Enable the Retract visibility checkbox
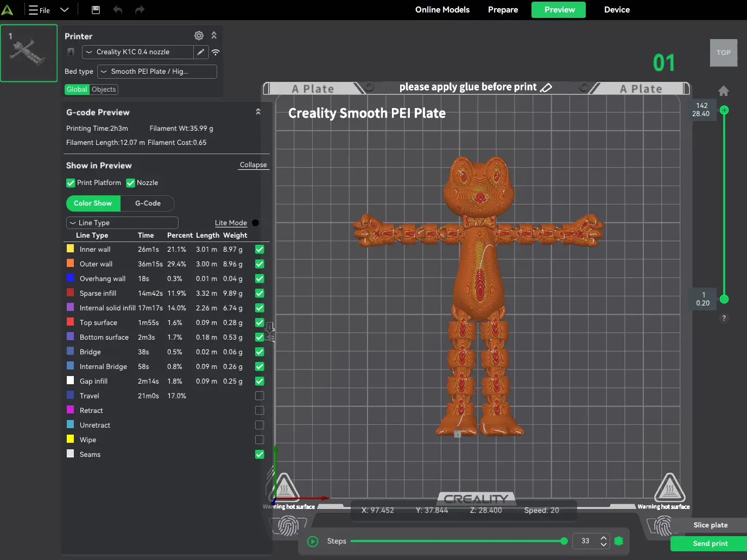 click(259, 411)
